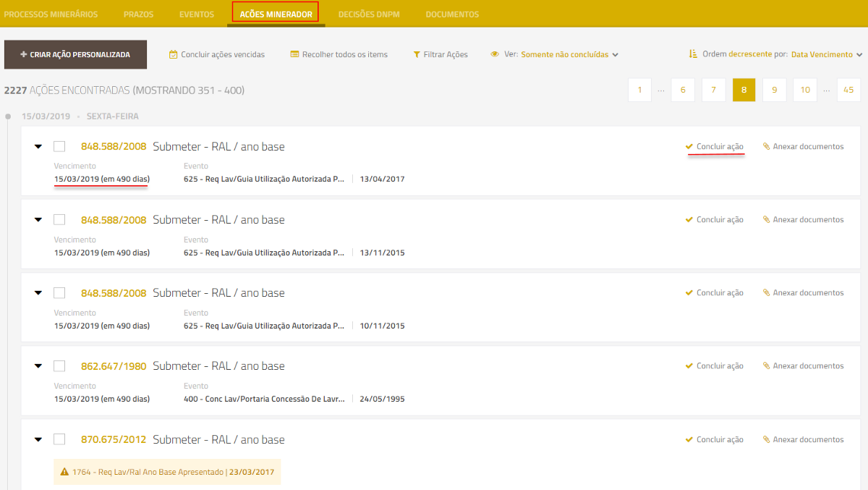
Task: Click the checkmark icon on 870.675/2012 Concluir ação
Action: (689, 439)
